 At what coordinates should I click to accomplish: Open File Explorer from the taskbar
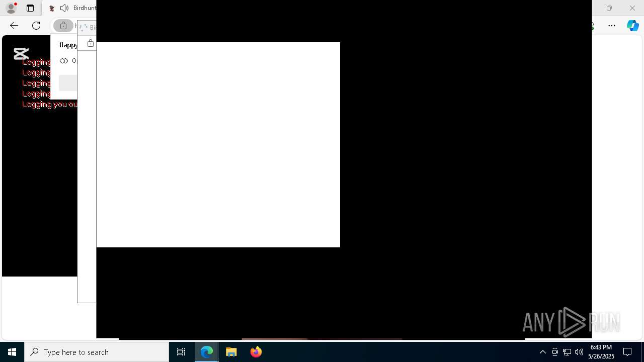231,352
